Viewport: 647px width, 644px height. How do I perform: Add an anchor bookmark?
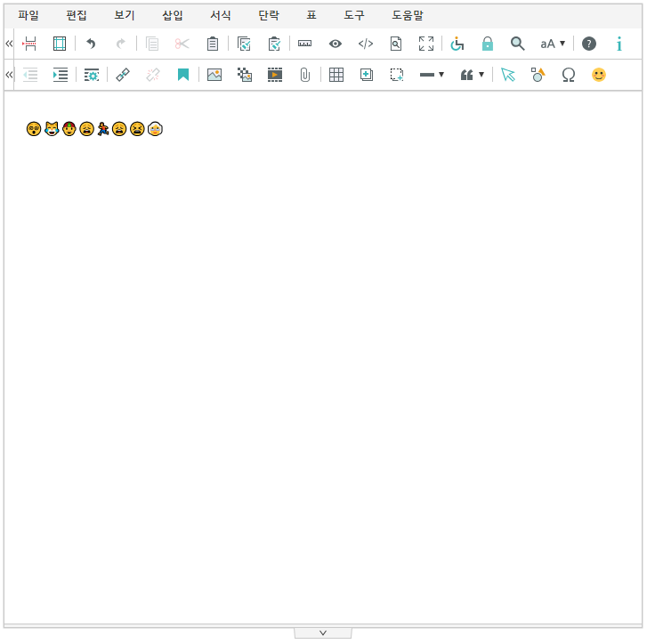183,76
